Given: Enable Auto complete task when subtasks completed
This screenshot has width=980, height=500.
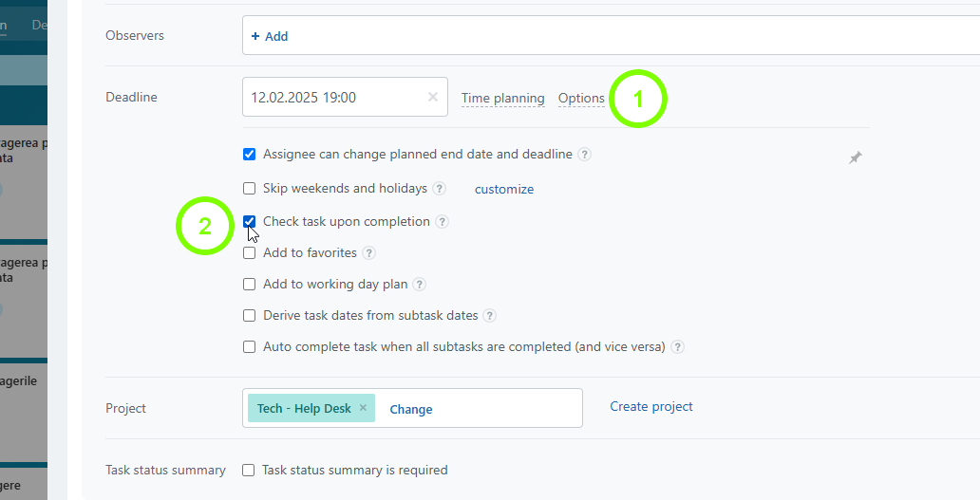Looking at the screenshot, I should coord(250,346).
